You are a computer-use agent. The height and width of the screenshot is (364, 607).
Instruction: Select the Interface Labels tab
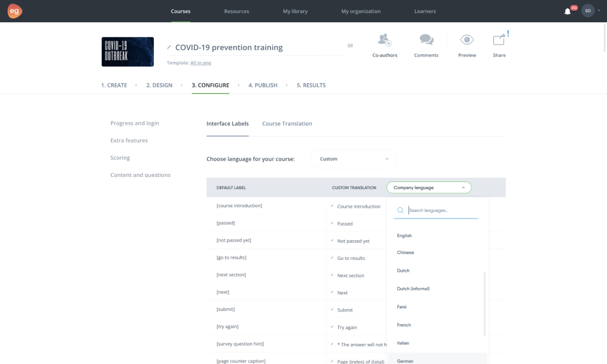[x=228, y=123]
